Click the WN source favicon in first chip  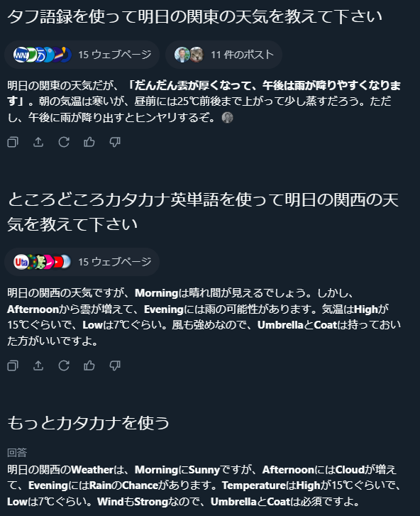coord(21,55)
